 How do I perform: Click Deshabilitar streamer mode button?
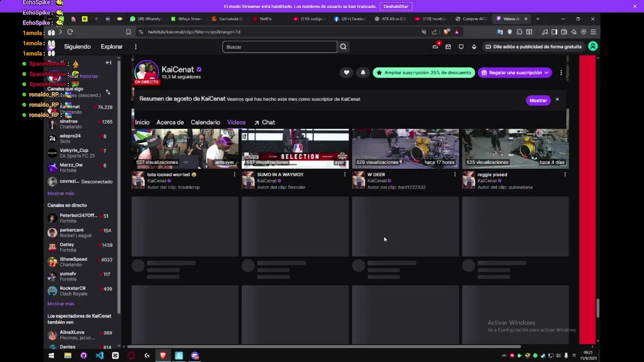(x=396, y=6)
